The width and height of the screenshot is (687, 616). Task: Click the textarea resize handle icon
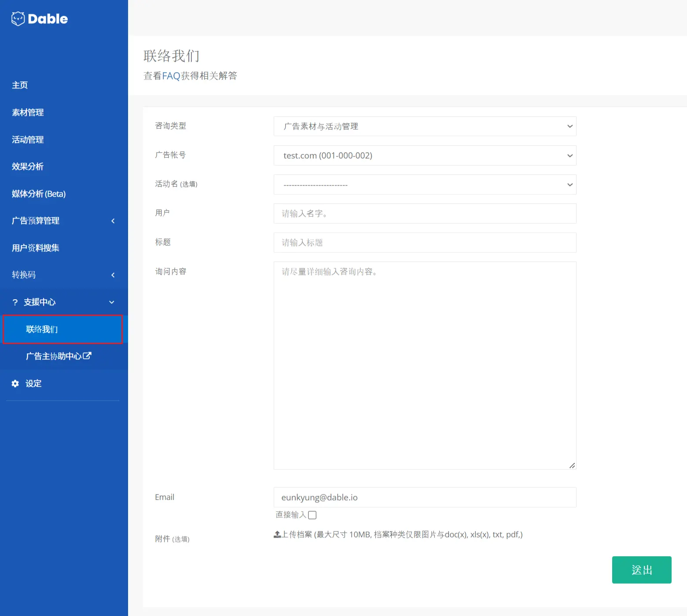(572, 465)
